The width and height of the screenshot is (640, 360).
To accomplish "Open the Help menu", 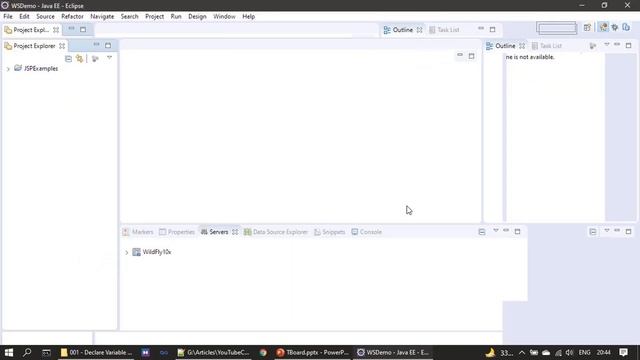I will pyautogui.click(x=248, y=16).
